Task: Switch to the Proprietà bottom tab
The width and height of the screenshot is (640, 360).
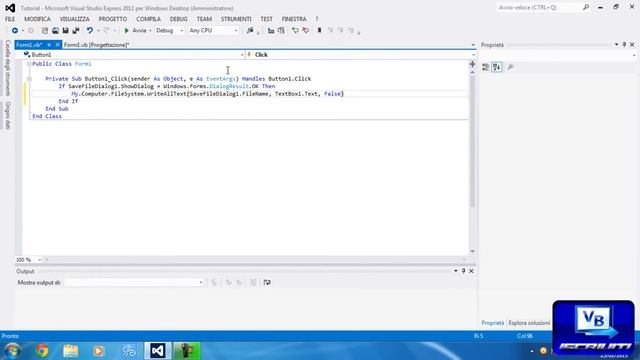Action: 493,323
